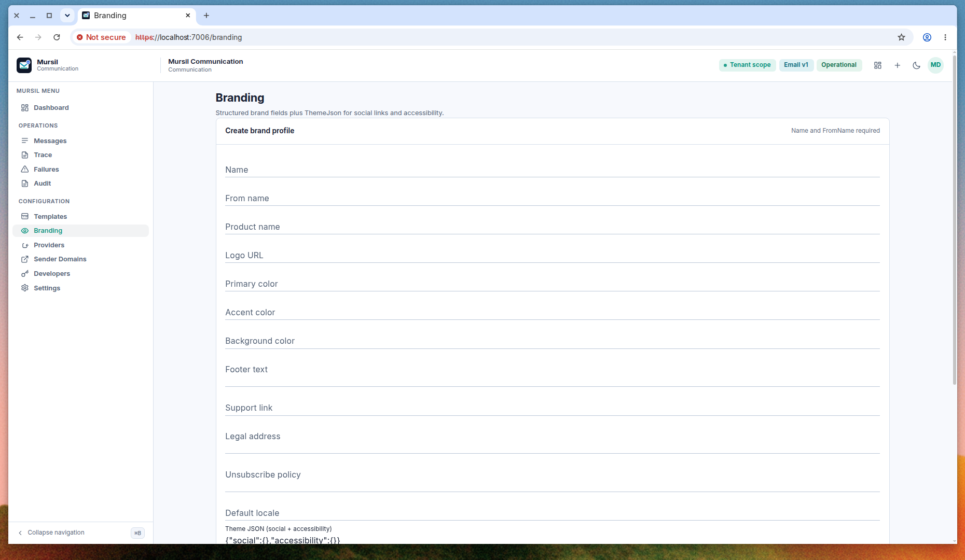
Task: Click the Email v1 badge
Action: pyautogui.click(x=796, y=65)
